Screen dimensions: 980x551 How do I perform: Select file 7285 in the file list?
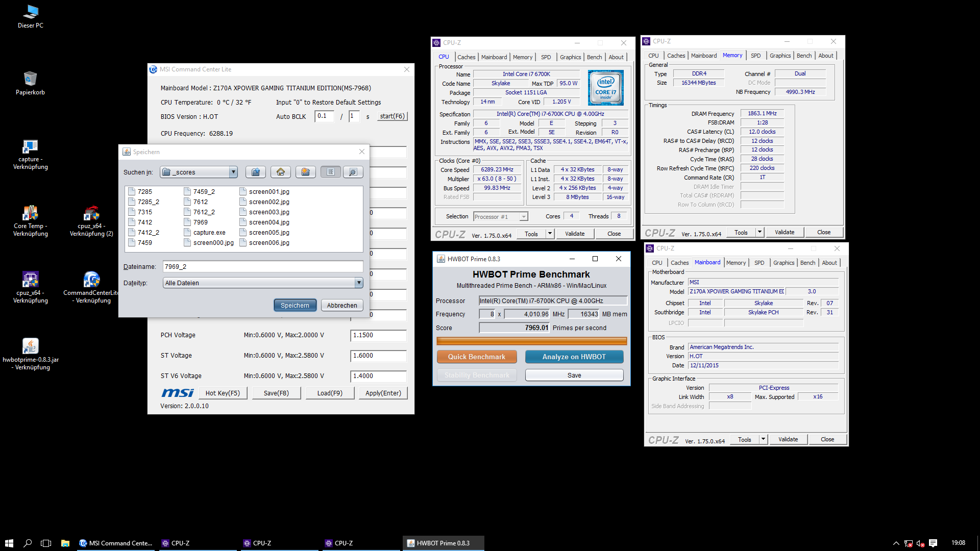(140, 191)
